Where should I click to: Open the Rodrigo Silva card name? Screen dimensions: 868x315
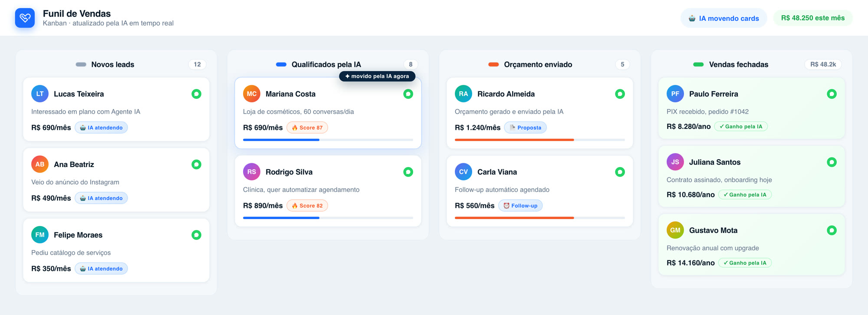pyautogui.click(x=289, y=172)
